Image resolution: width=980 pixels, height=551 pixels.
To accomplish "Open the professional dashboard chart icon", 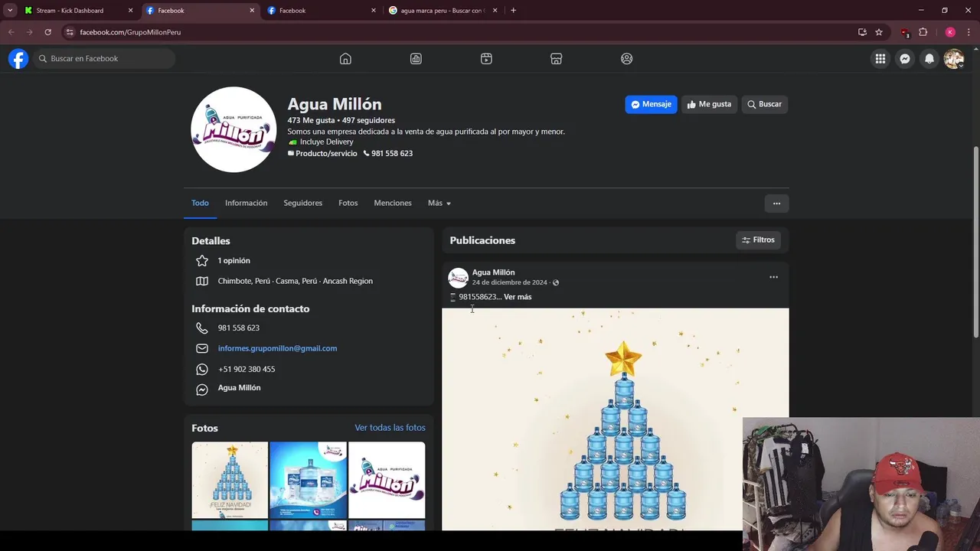I will tap(416, 59).
